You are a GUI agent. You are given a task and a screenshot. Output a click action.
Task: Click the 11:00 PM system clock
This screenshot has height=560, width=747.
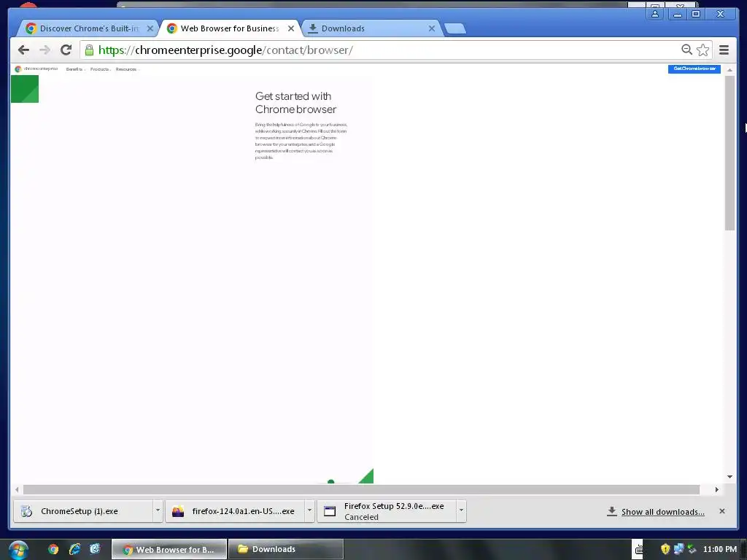coord(719,549)
